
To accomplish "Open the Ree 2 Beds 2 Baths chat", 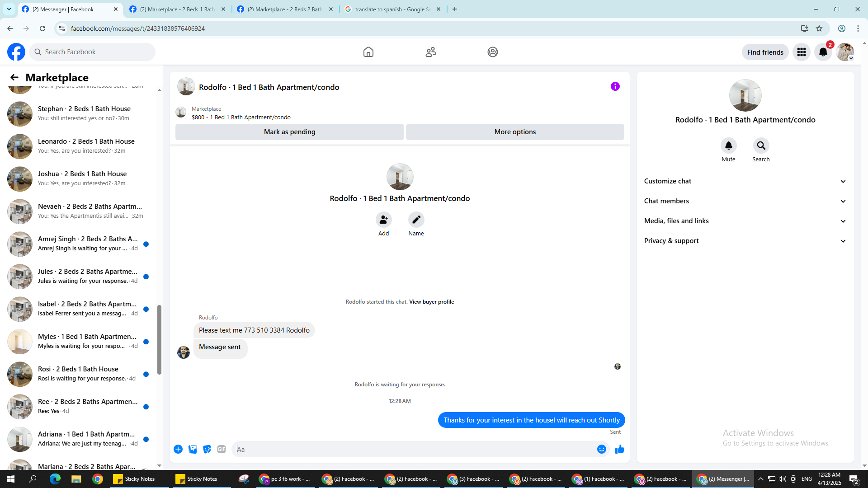I will click(x=80, y=406).
